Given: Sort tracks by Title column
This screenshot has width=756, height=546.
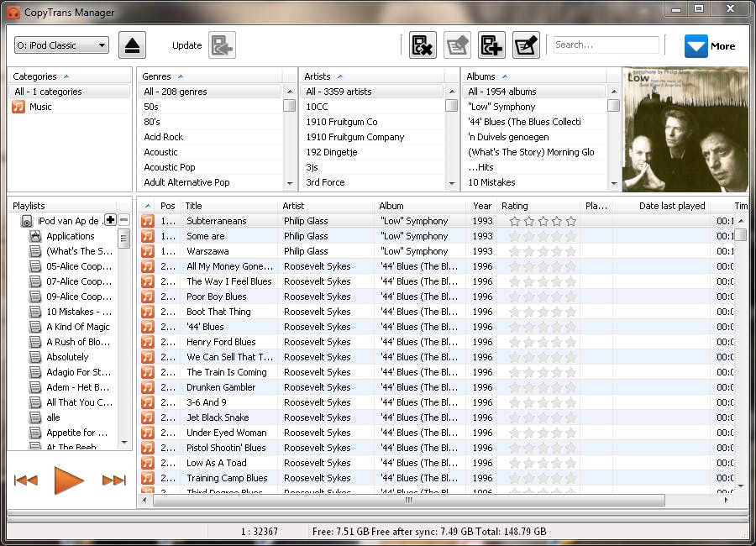Looking at the screenshot, I should pyautogui.click(x=229, y=206).
